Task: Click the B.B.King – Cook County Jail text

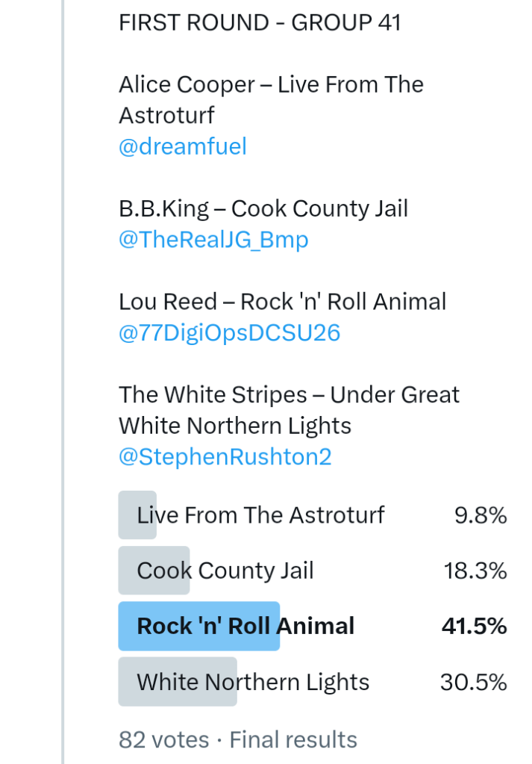Action: [x=263, y=208]
